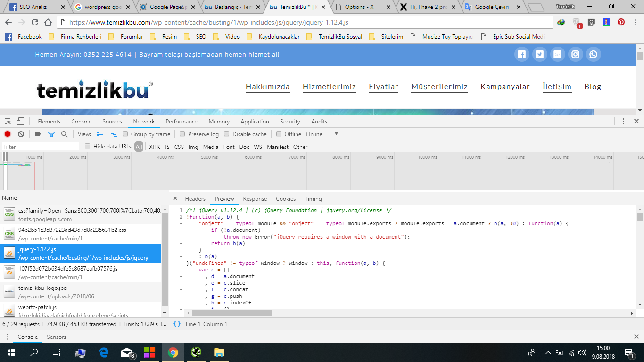Open the Sources panel tab
Viewport: 644px width, 362px height.
pyautogui.click(x=112, y=122)
